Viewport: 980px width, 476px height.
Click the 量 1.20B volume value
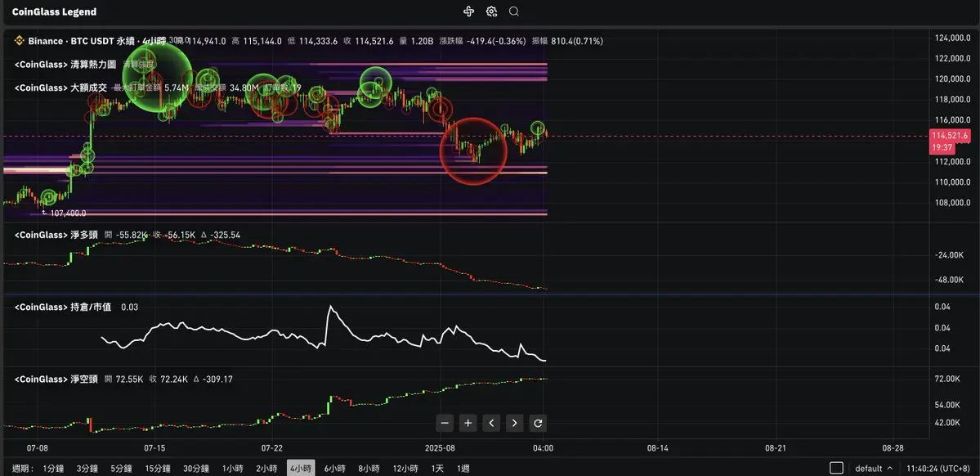[x=417, y=41]
